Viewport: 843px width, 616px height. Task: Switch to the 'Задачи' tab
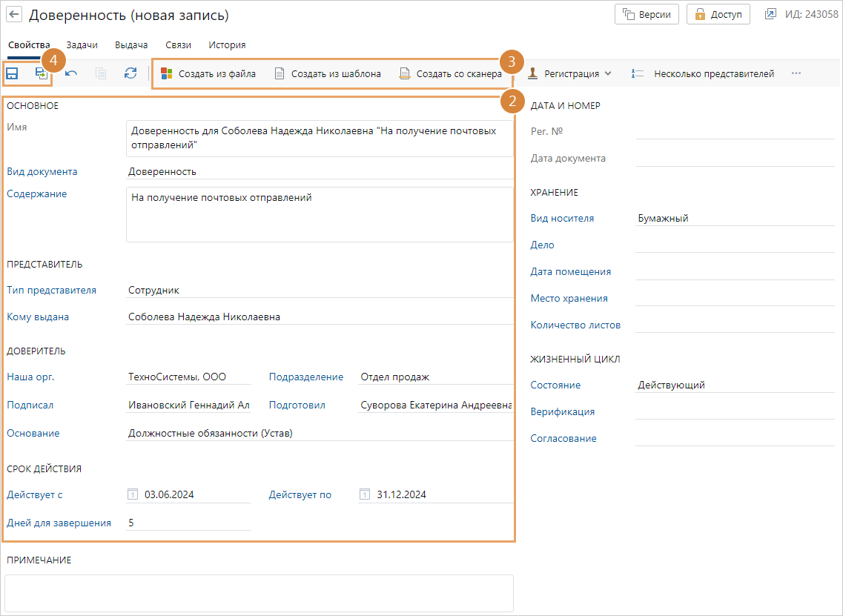[82, 45]
